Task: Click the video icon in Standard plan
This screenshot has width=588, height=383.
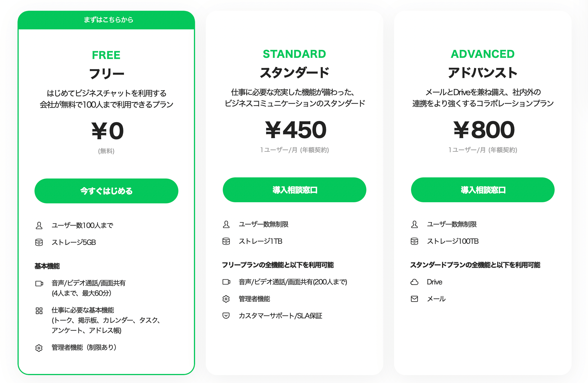Action: pos(226,282)
